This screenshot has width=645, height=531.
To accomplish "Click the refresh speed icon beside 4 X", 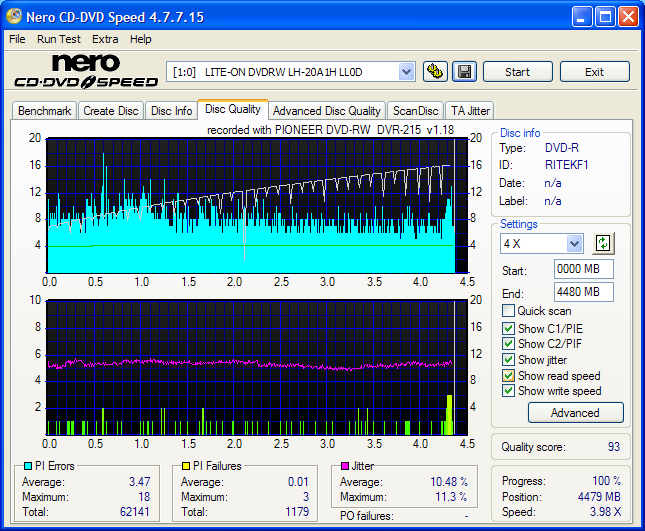I will 602,243.
